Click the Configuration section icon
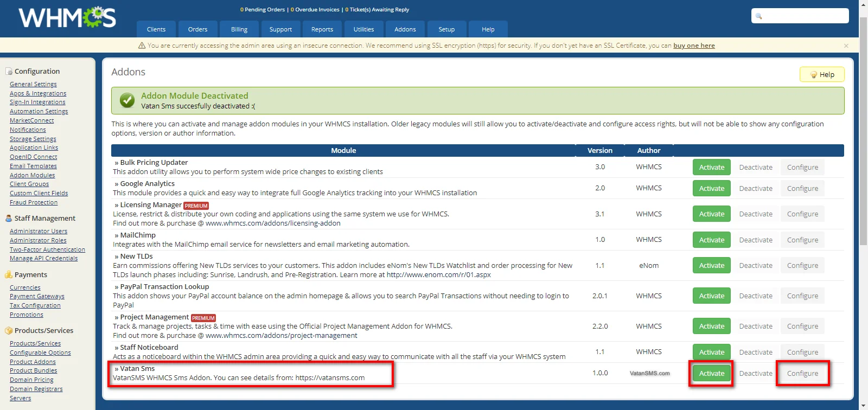868x410 pixels. (x=9, y=71)
